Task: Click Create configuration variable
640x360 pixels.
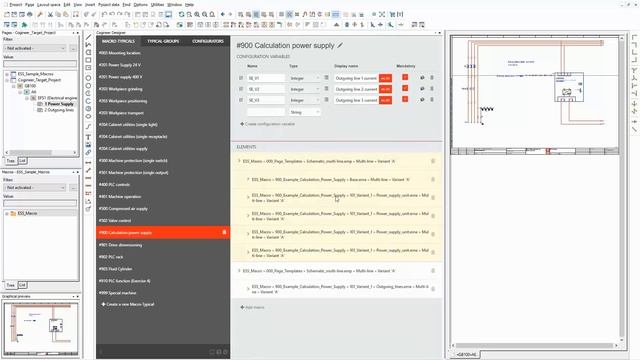Action: pos(267,124)
